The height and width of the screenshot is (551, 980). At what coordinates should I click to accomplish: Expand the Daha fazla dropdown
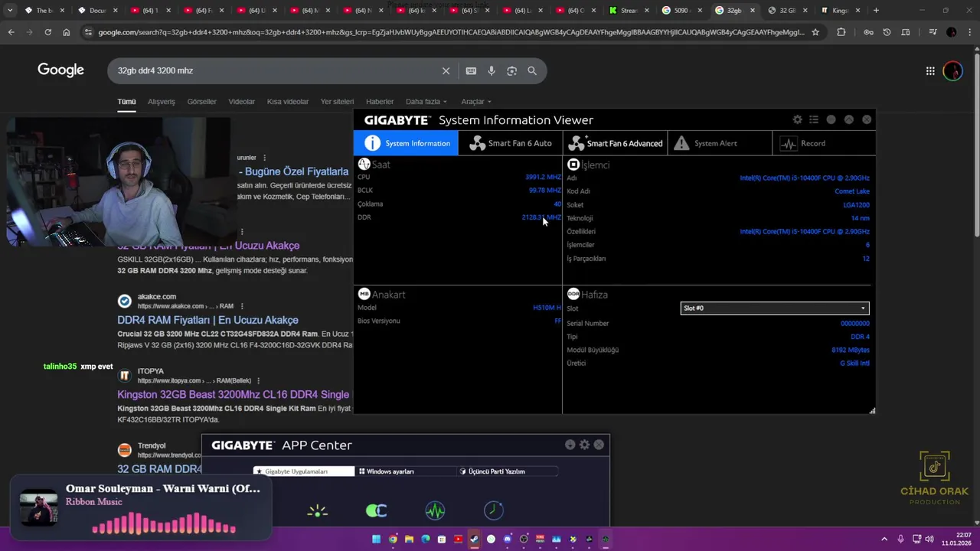tap(426, 101)
